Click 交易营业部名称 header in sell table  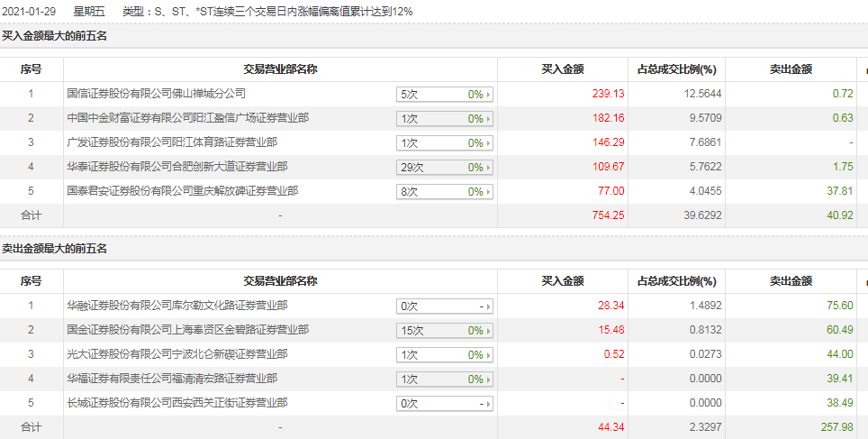[x=280, y=281]
